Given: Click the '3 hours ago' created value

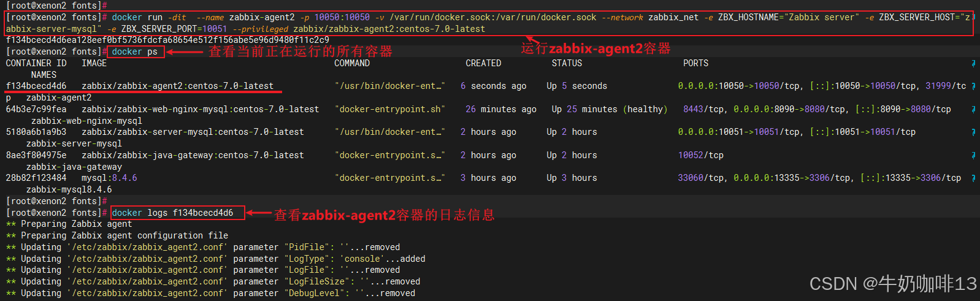Looking at the screenshot, I should (488, 178).
